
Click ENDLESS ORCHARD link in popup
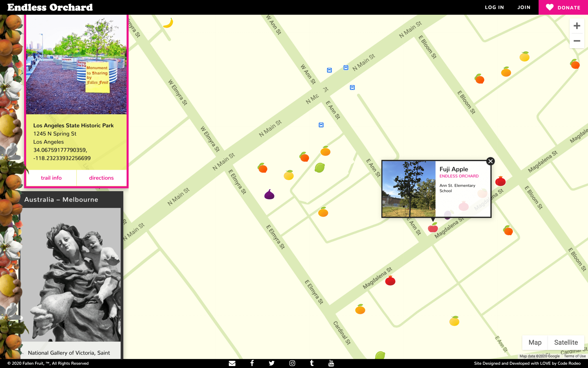(x=459, y=176)
